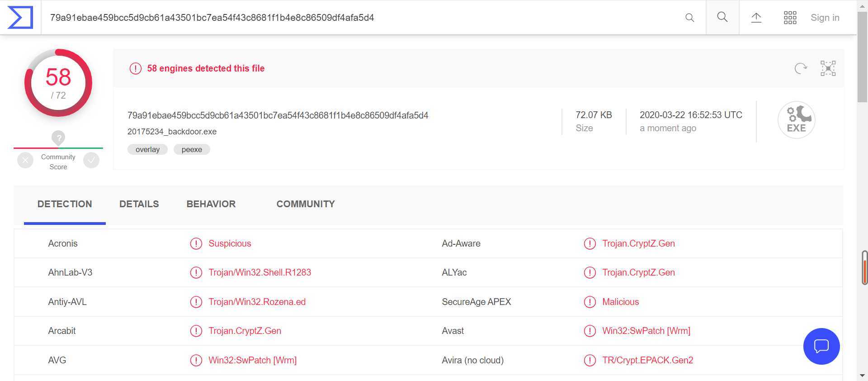Click the 'Trojan/Win32.Shell.R1283' result
This screenshot has height=381, width=868.
pyautogui.click(x=259, y=272)
